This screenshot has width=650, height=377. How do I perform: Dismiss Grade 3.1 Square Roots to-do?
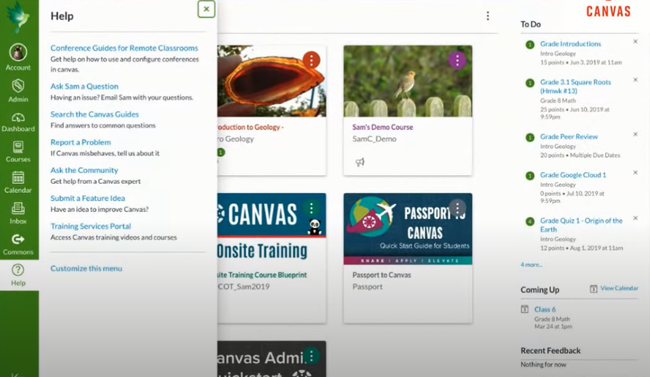[635, 80]
